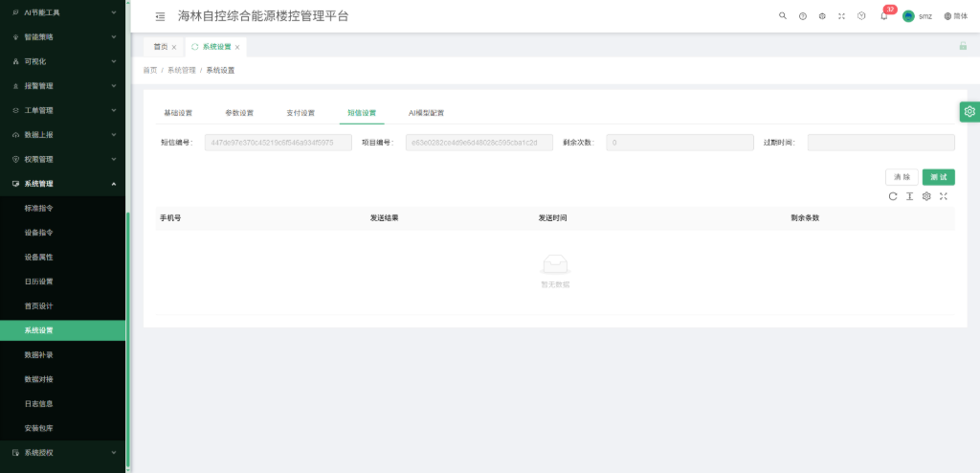
Task: Click the help question mark icon
Action: pos(803,16)
